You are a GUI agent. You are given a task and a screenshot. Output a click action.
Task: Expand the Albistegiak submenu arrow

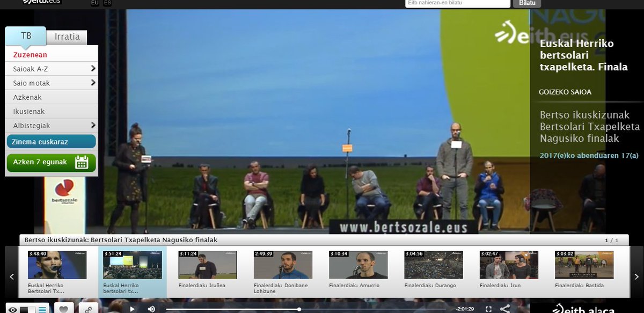(x=93, y=125)
